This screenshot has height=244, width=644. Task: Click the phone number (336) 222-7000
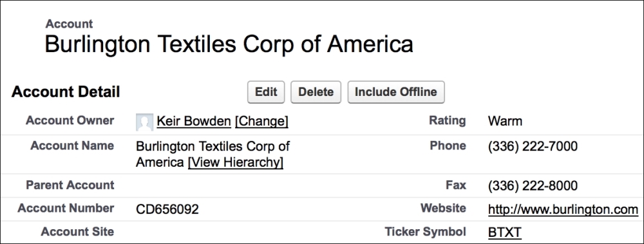pyautogui.click(x=533, y=146)
